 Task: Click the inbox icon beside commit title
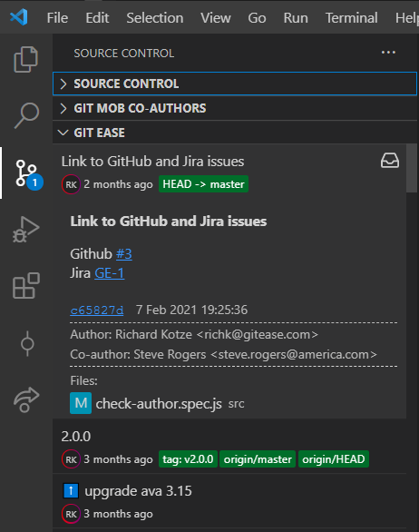tap(389, 161)
